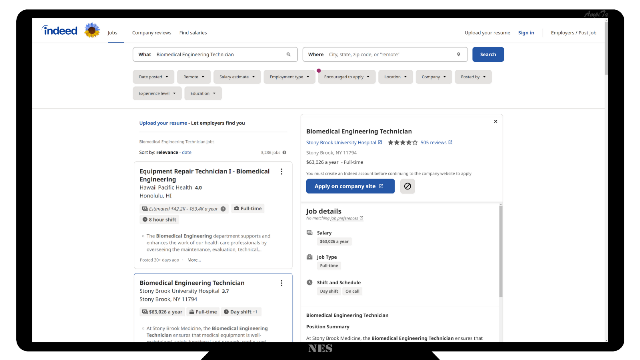Click the page's vertical scrollbar
The image size is (640, 360).
coord(606,48)
